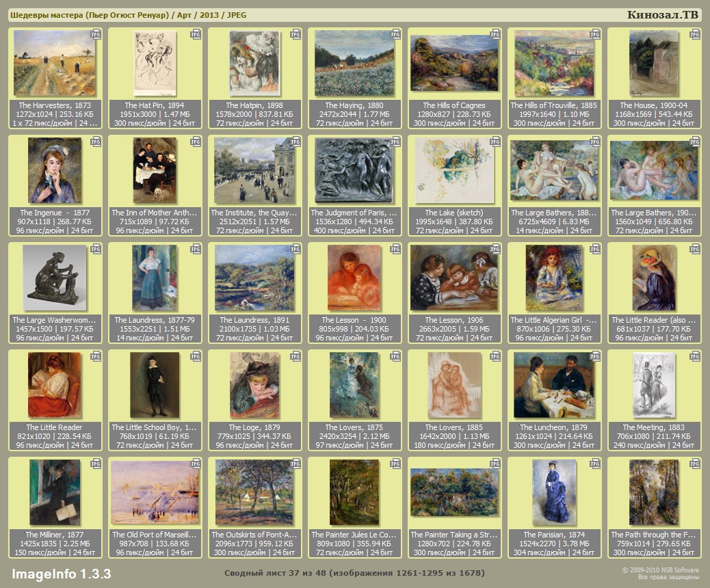Click the JPG badge on The Hills of Trouville

click(595, 34)
